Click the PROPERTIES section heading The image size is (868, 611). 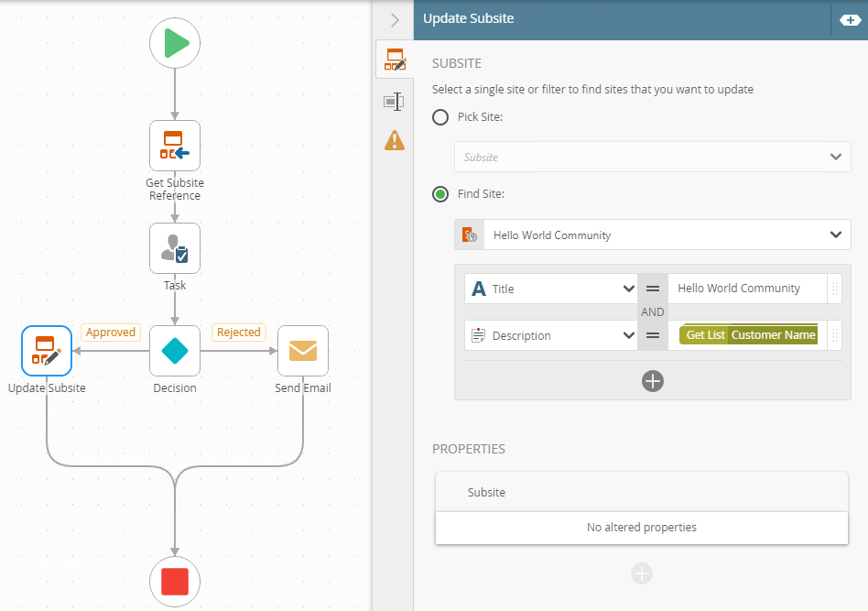point(468,449)
